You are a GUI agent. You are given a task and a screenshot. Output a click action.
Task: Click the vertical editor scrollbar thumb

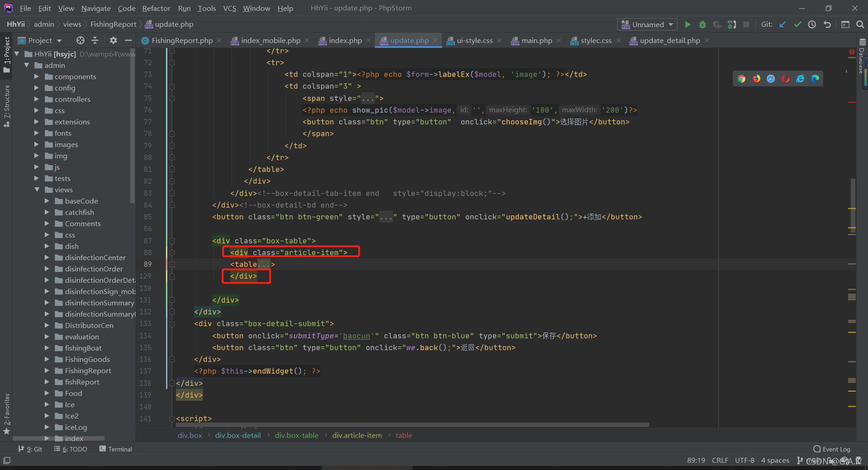pyautogui.click(x=853, y=206)
